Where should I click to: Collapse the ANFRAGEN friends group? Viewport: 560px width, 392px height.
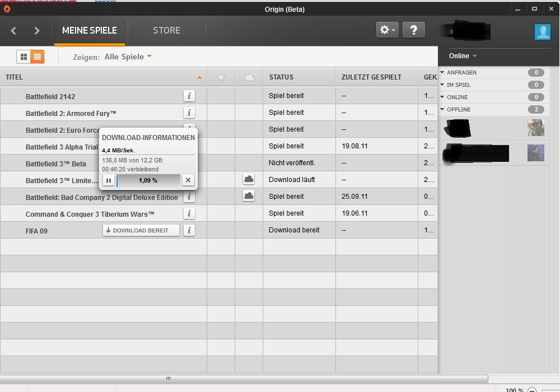pos(442,72)
